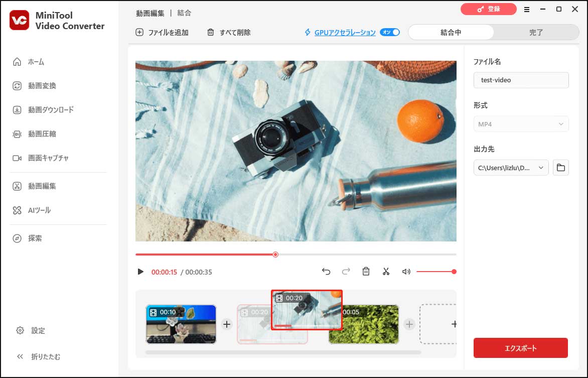
Task: Click plus button after the 00:10 clip
Action: (x=227, y=324)
